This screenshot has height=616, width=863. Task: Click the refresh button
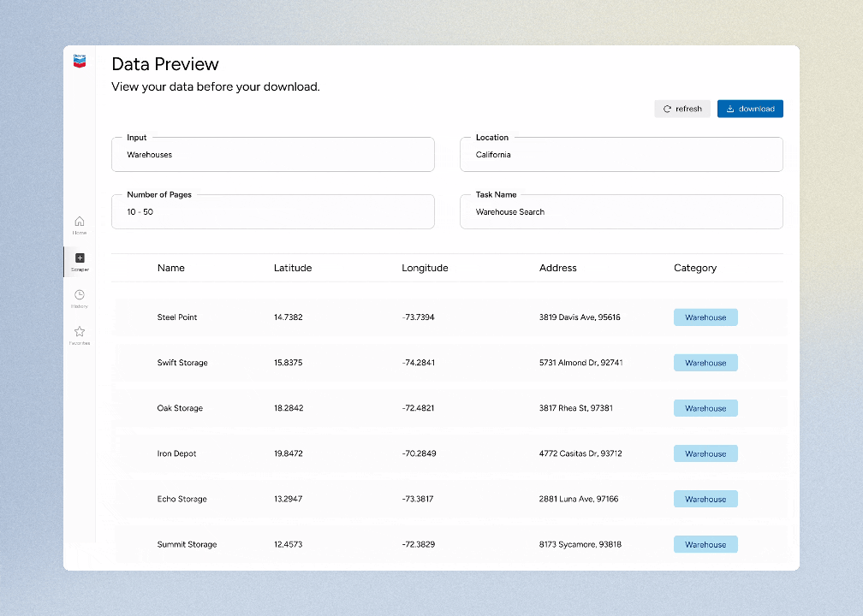point(681,109)
